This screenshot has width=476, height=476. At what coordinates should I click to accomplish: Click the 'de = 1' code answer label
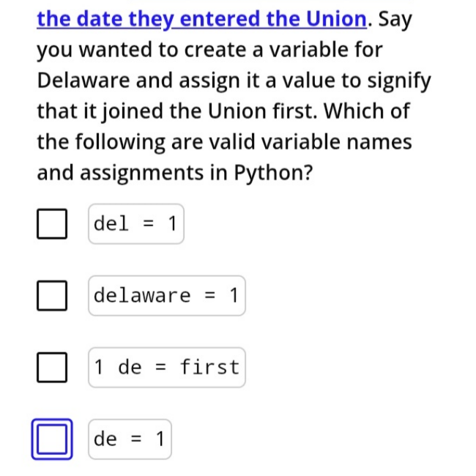point(130,439)
